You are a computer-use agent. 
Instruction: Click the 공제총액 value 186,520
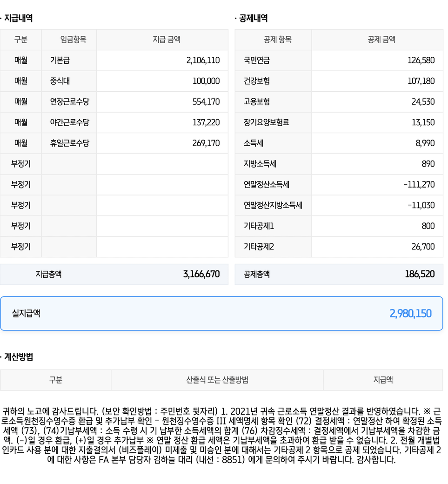[x=420, y=275]
